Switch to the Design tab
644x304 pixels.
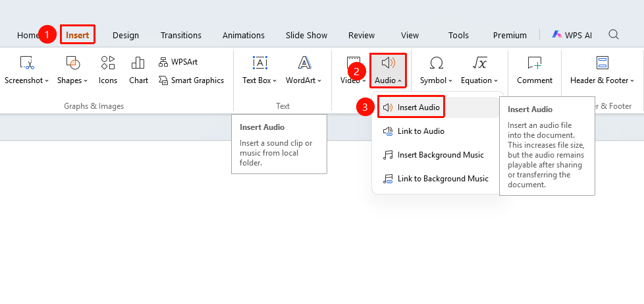click(126, 36)
